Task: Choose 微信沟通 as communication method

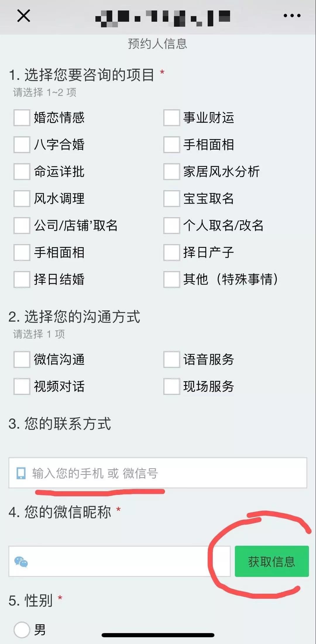Action: pyautogui.click(x=22, y=359)
